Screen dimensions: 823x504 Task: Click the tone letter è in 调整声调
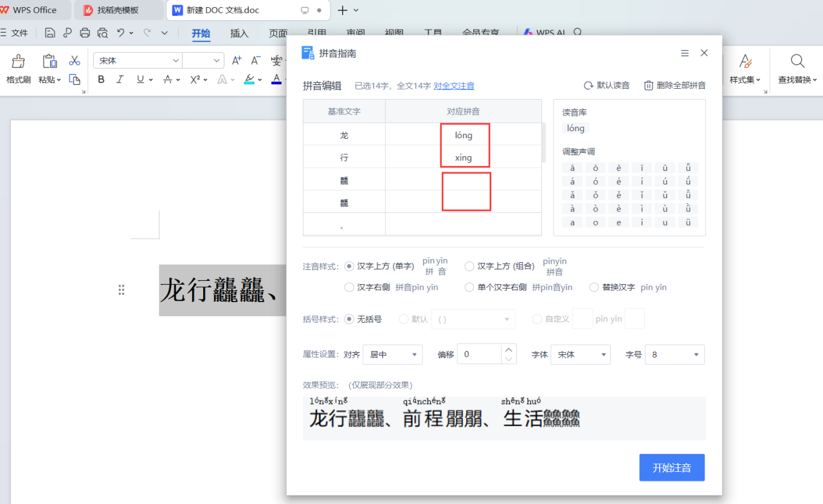(x=619, y=209)
